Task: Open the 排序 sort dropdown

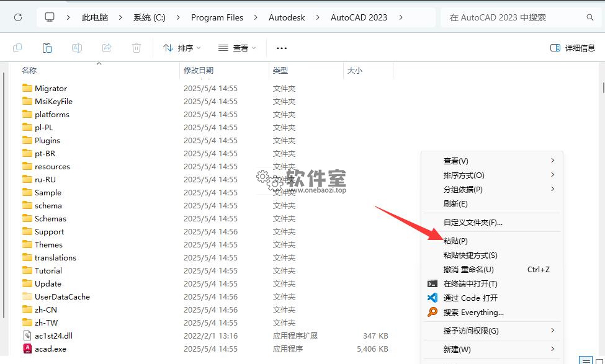Action: (182, 48)
